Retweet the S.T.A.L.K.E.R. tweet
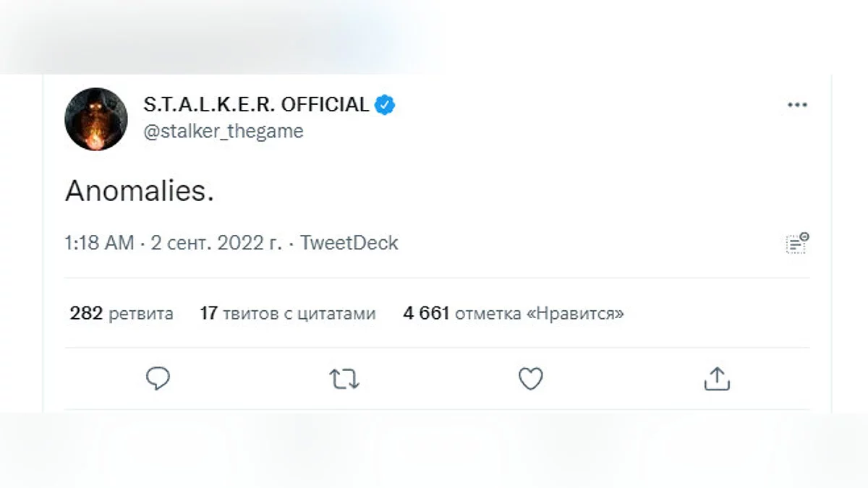868x488 pixels. 345,379
